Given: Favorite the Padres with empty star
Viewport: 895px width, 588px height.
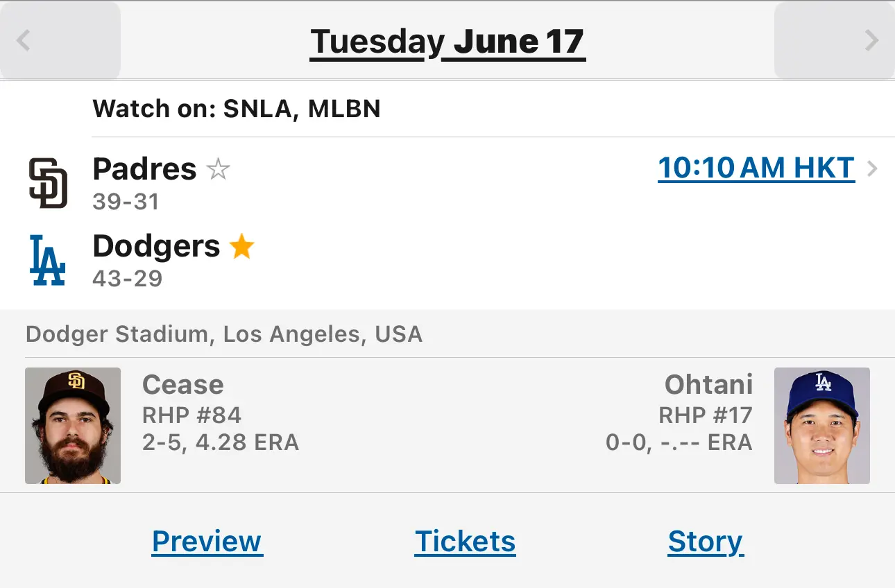Looking at the screenshot, I should (219, 169).
